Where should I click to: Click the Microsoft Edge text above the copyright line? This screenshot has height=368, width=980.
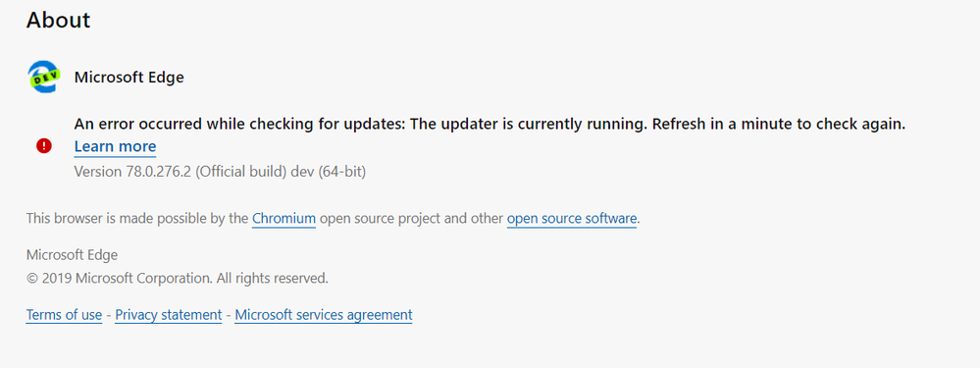tap(72, 255)
